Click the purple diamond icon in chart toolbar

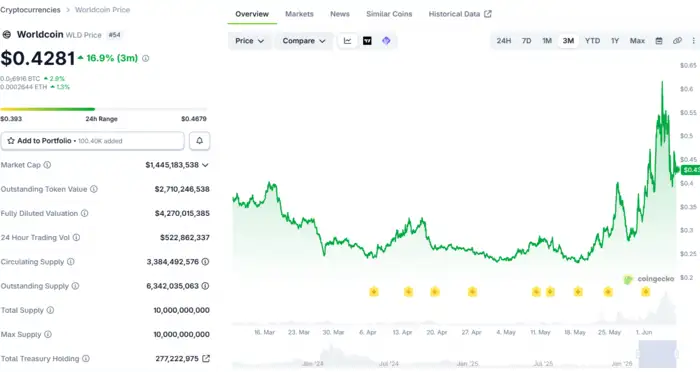coord(386,41)
